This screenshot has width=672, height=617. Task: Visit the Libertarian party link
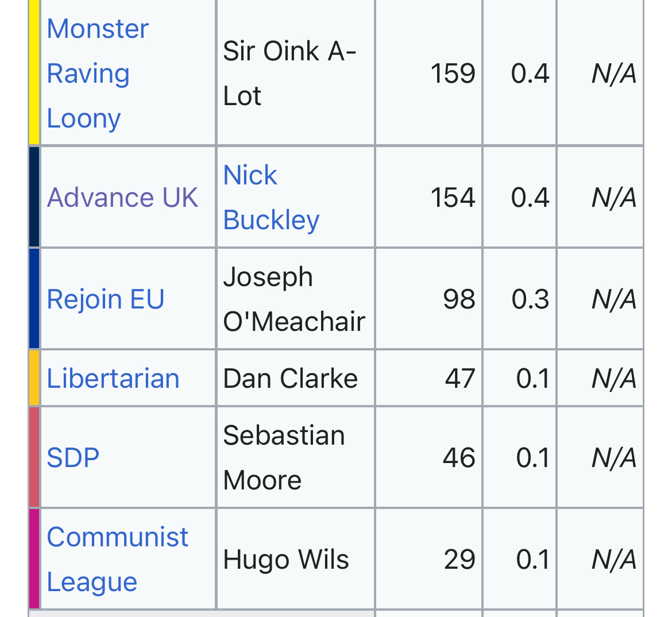point(113,379)
